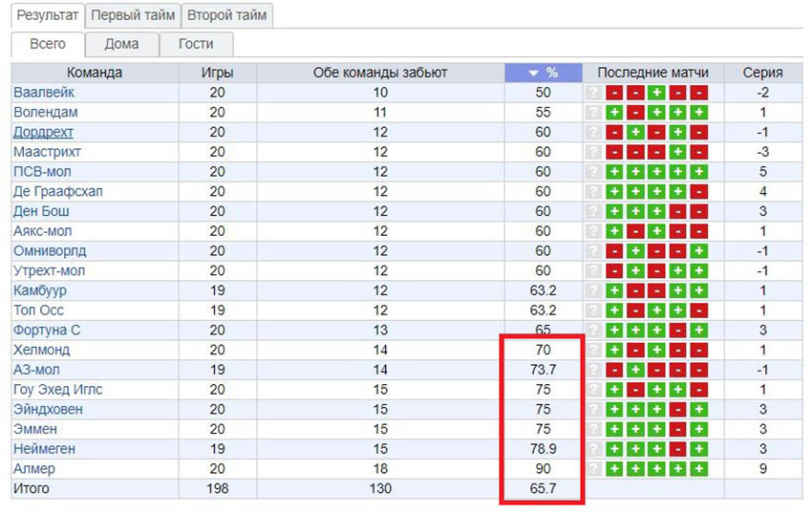Open team link Гоу Эхед Иглс
Screen dimensions: 812x514
coord(58,389)
